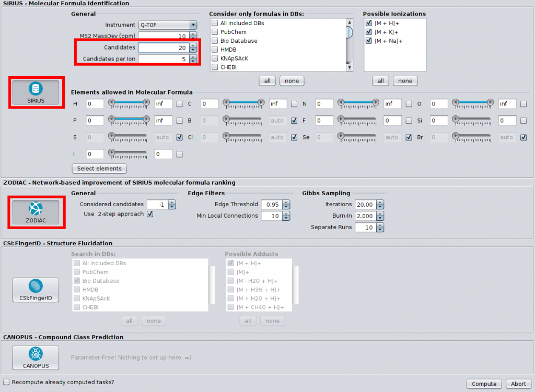Click the Iterations spinner arrows
Viewport: 535px width, 392px height.
pyautogui.click(x=380, y=205)
